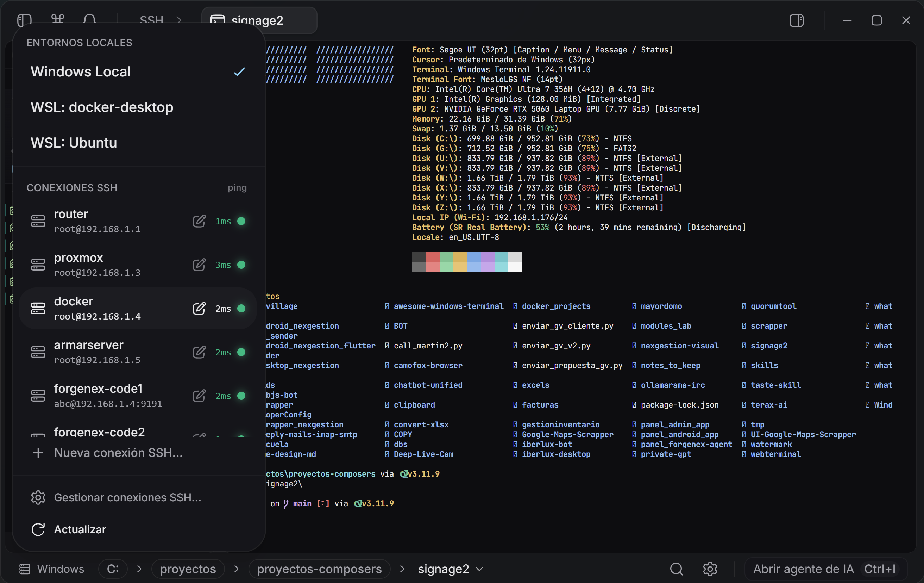Viewport: 924px width, 583px height.
Task: Open terminal search magnifier in bottom bar
Action: pos(677,569)
